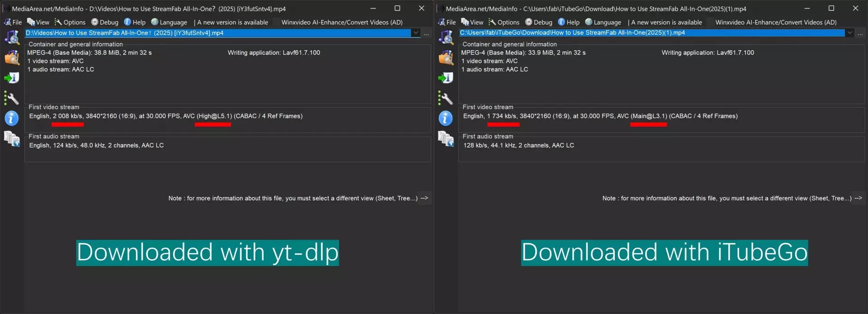868x314 pixels.
Task: Open View menu in C:\Users\fab window
Action: pos(472,22)
